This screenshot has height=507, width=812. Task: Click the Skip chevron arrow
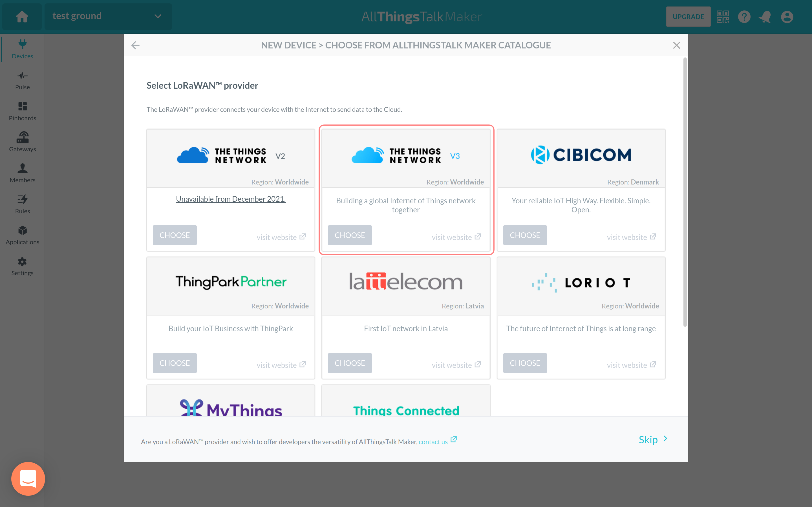665,439
